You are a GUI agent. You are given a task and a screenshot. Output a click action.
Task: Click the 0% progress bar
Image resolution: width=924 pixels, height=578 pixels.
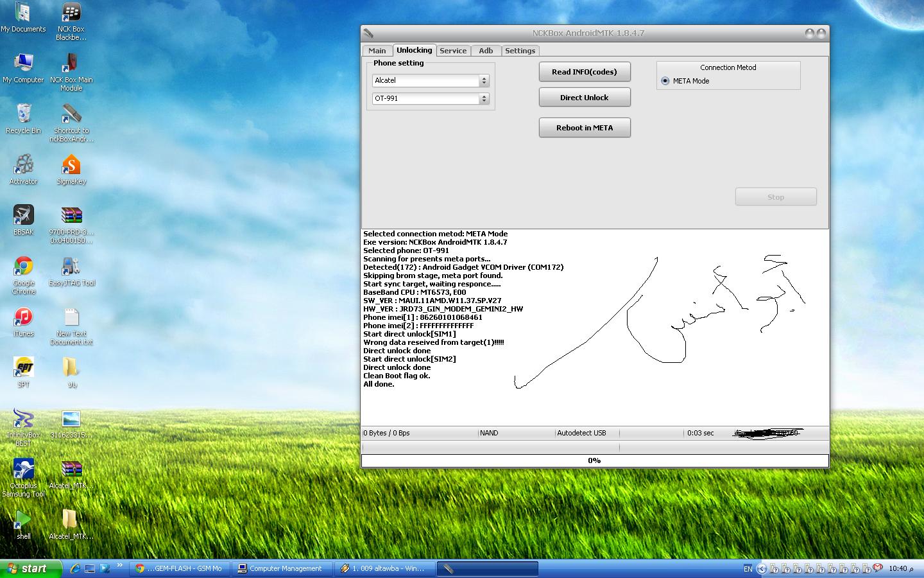tap(595, 460)
